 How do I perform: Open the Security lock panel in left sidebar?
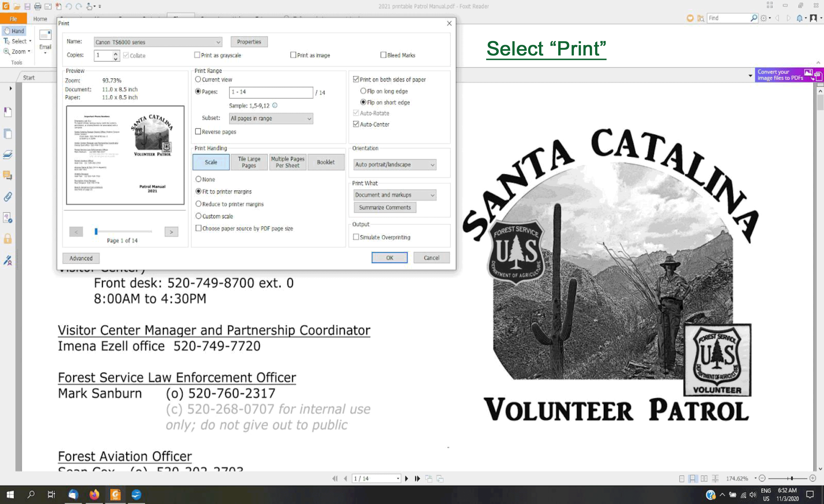tap(8, 239)
